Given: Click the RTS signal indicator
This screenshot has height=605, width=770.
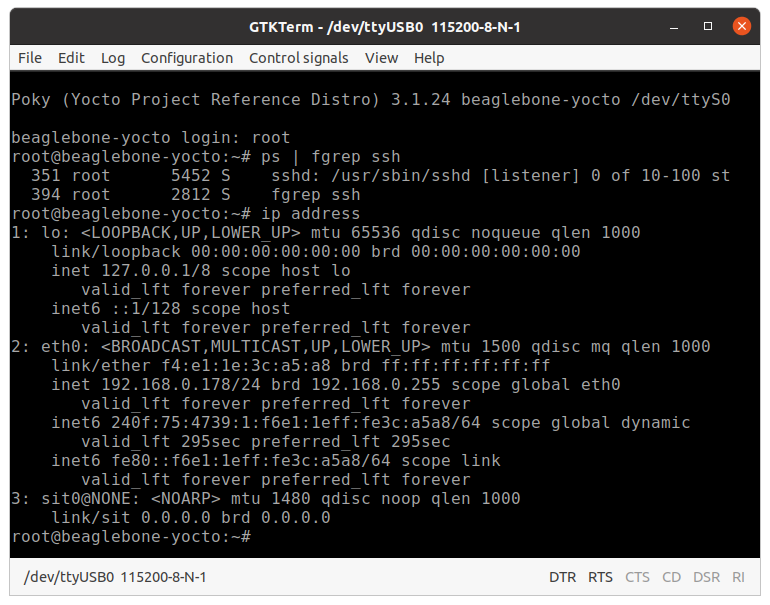Looking at the screenshot, I should (600, 577).
